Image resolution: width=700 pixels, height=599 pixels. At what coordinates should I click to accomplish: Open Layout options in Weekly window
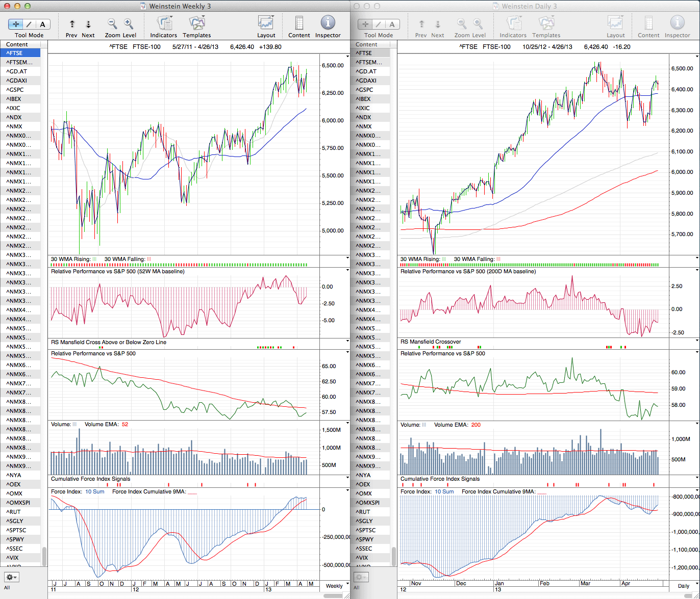266,23
